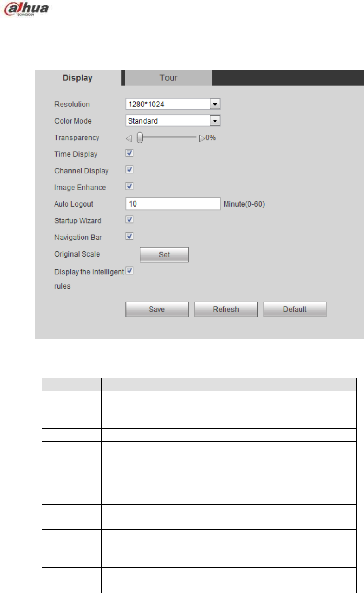Click the Resolution label text

pyautogui.click(x=72, y=105)
